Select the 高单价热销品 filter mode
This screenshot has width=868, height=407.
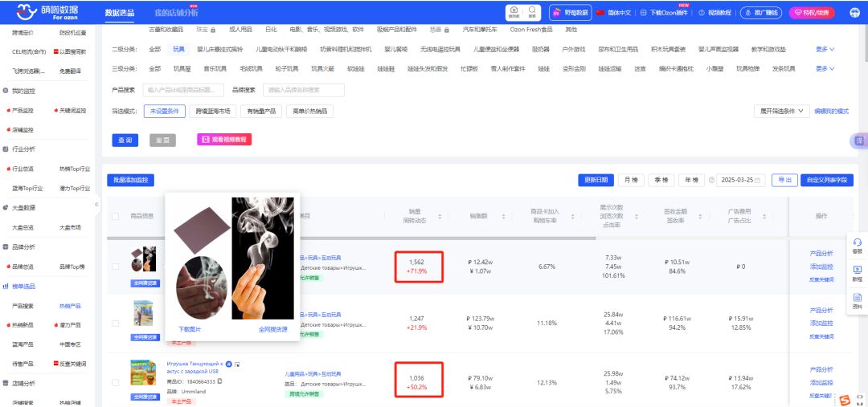pyautogui.click(x=310, y=111)
